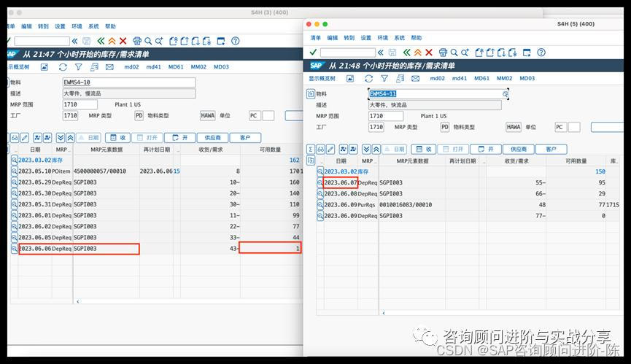Expand all rows double-down chevron in S4H (5)
Image resolution: width=631 pixels, height=364 pixels.
[366, 150]
